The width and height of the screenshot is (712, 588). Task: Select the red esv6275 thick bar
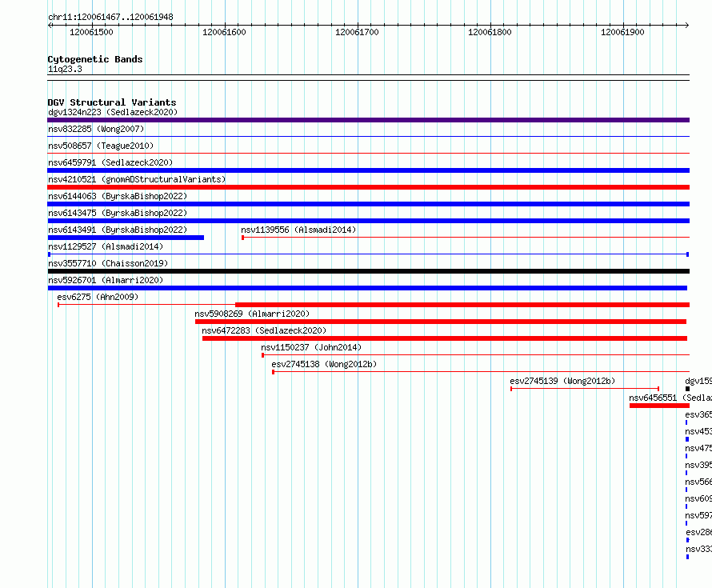pos(462,305)
